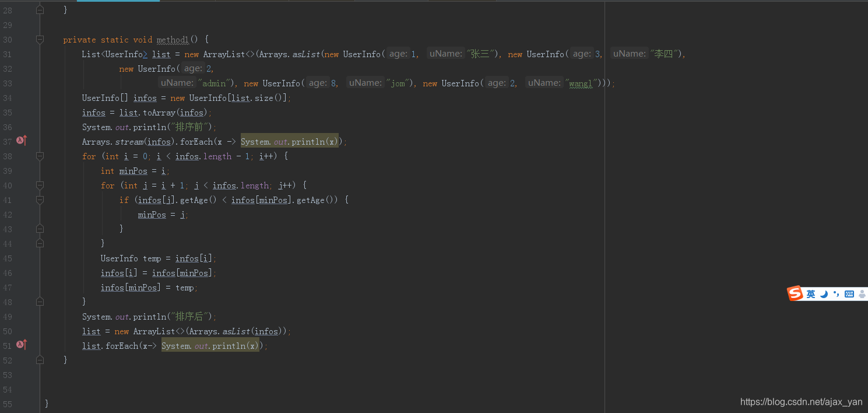
Task: Click line number 36 in the gutter
Action: pos(8,127)
